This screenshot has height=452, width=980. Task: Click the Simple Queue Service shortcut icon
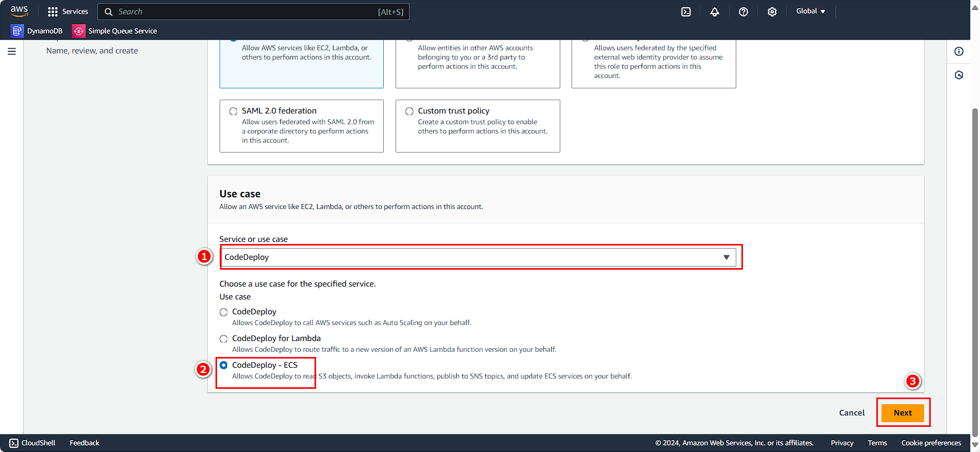click(x=79, y=31)
